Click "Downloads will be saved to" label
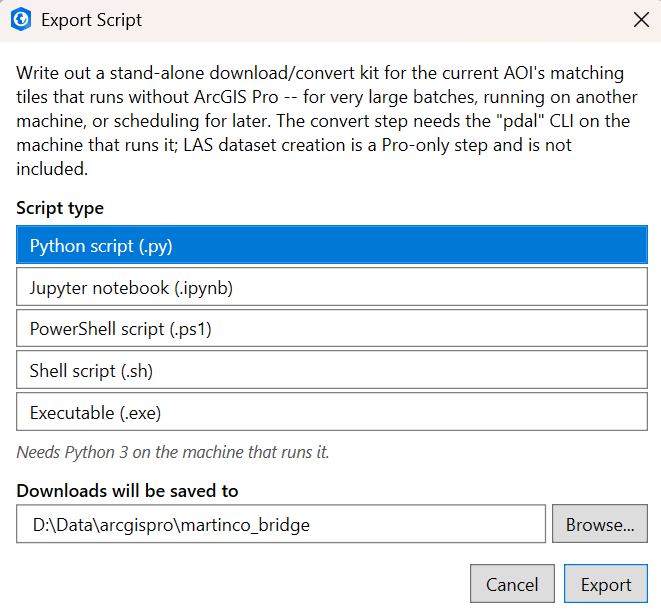 [x=127, y=491]
